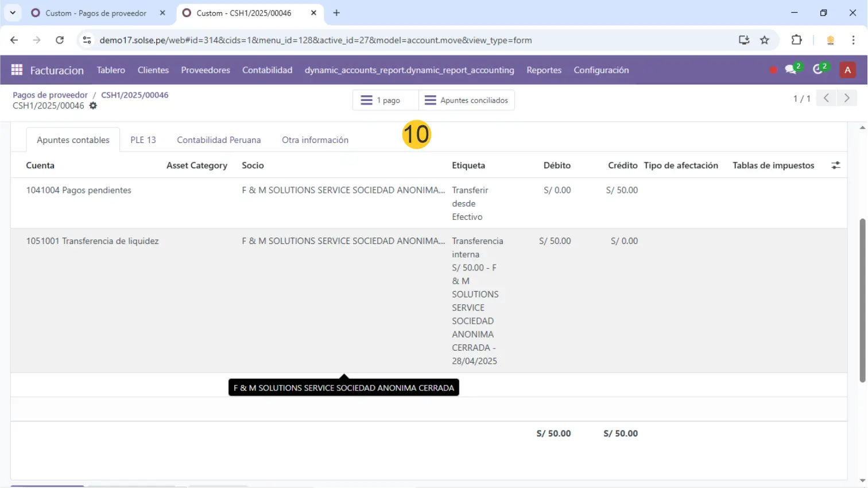Select the 1041004 Pagos pendientes account cell
Image resolution: width=868 pixels, height=488 pixels.
click(x=79, y=190)
